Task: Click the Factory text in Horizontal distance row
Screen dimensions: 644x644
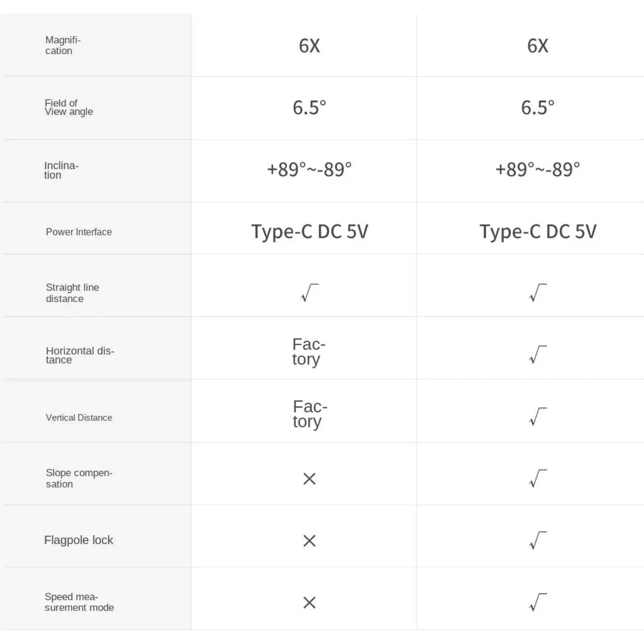Action: point(309,352)
